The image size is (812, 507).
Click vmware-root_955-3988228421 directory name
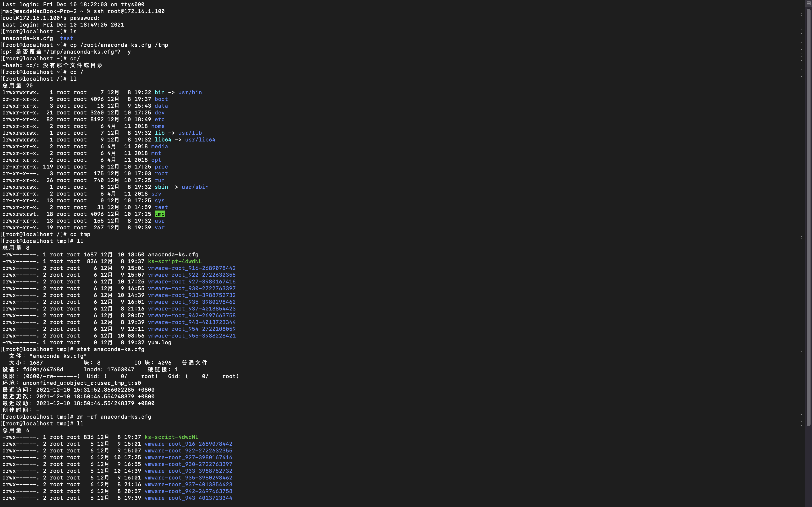[x=192, y=336]
